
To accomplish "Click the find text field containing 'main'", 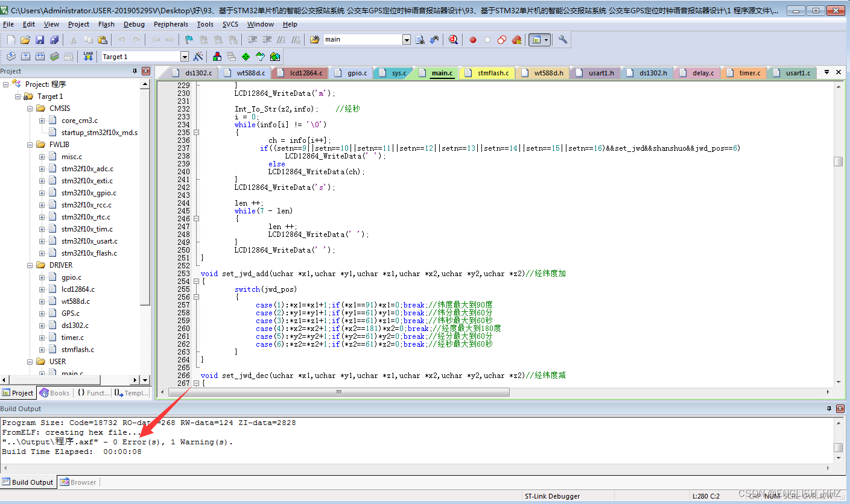I will click(362, 40).
